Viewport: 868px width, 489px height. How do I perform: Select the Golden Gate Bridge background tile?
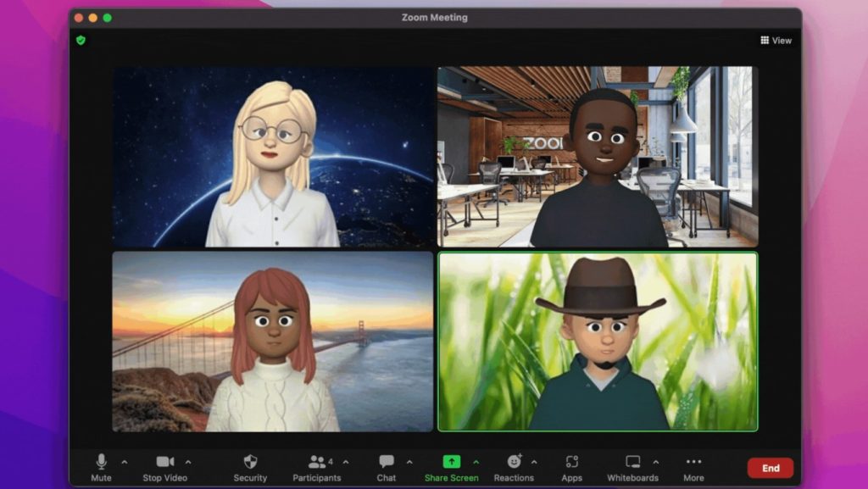pyautogui.click(x=272, y=342)
